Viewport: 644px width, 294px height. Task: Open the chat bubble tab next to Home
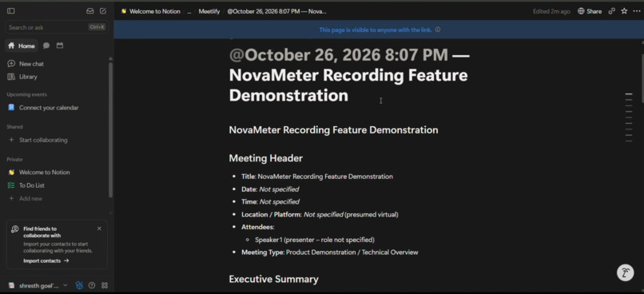46,46
